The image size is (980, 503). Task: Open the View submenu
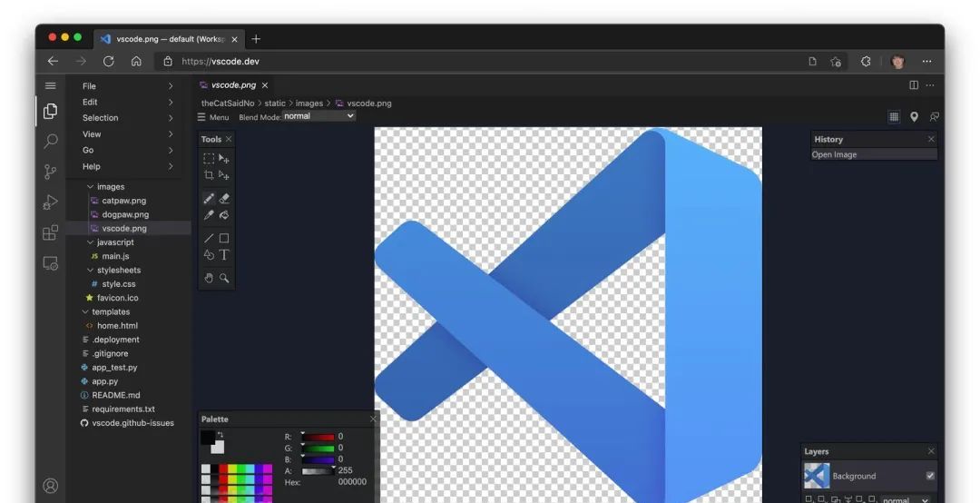point(128,133)
